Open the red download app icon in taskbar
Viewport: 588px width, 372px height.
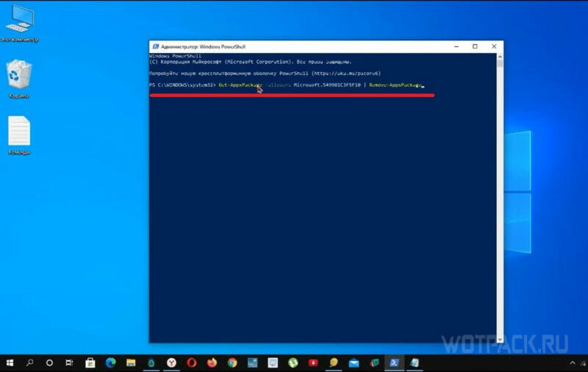pyautogui.click(x=313, y=362)
